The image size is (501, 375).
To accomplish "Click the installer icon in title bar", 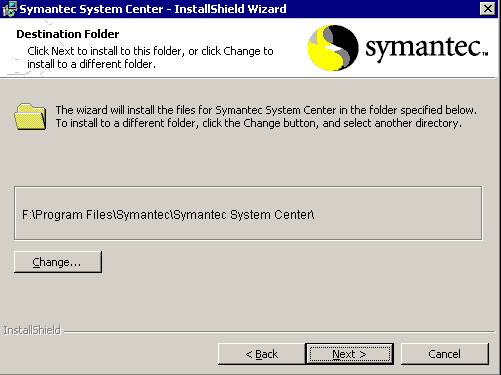I will 9,9.
